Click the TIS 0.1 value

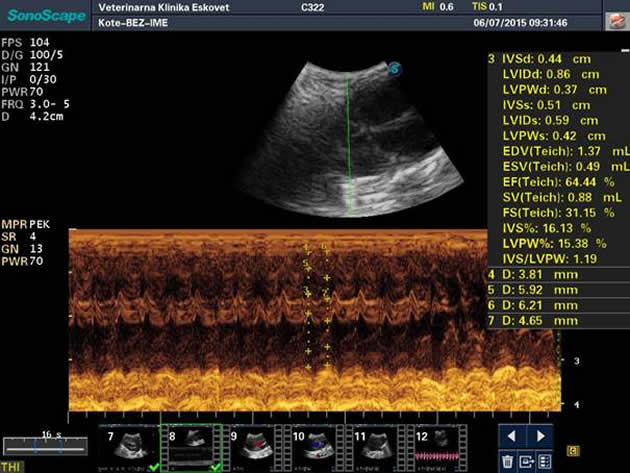(x=487, y=7)
